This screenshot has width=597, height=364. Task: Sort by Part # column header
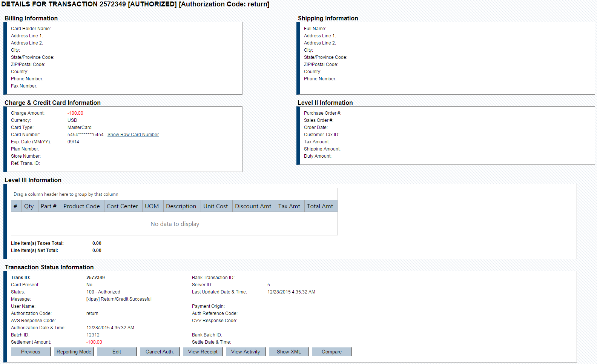49,206
